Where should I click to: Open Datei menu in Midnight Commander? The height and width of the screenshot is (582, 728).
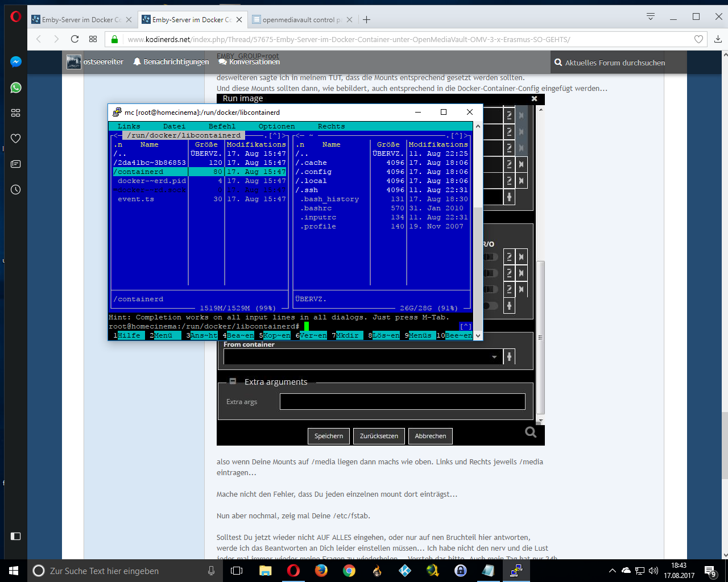[x=175, y=126]
